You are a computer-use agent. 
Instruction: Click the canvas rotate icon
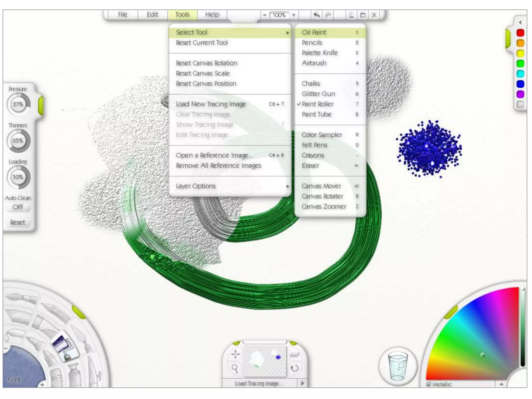295,368
